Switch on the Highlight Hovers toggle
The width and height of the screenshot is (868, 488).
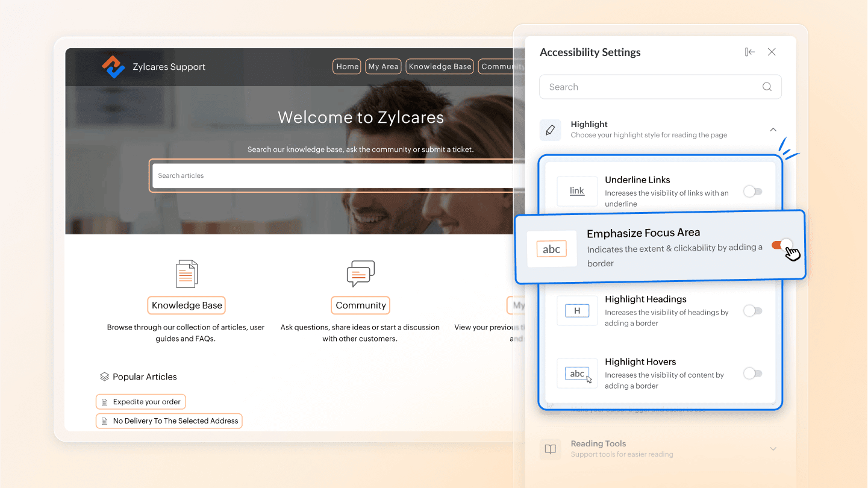(x=752, y=374)
